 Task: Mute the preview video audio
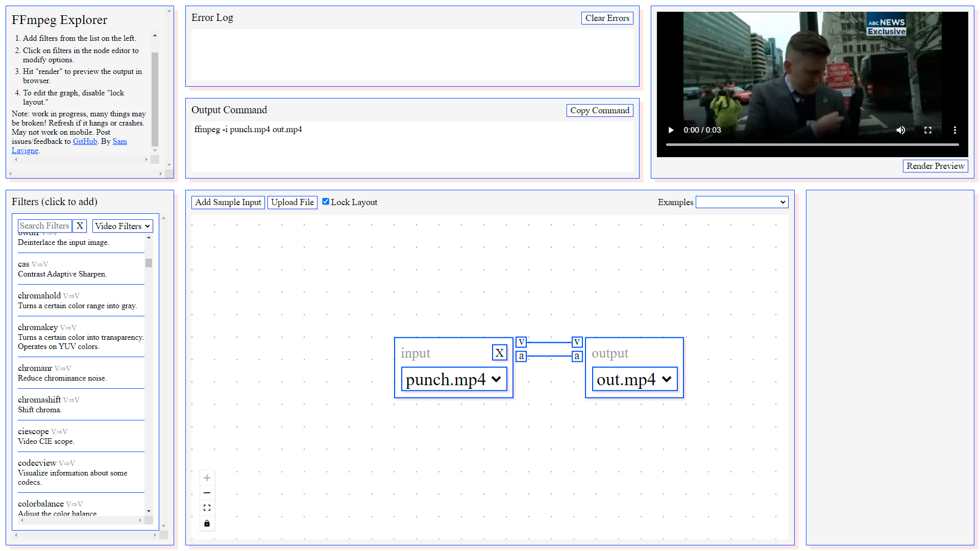tap(901, 130)
